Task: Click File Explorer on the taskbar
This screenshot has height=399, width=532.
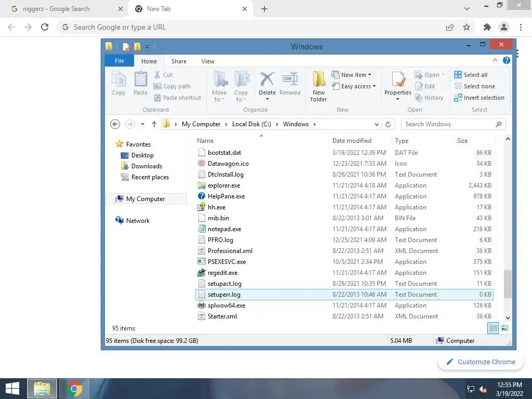Action: (x=42, y=389)
